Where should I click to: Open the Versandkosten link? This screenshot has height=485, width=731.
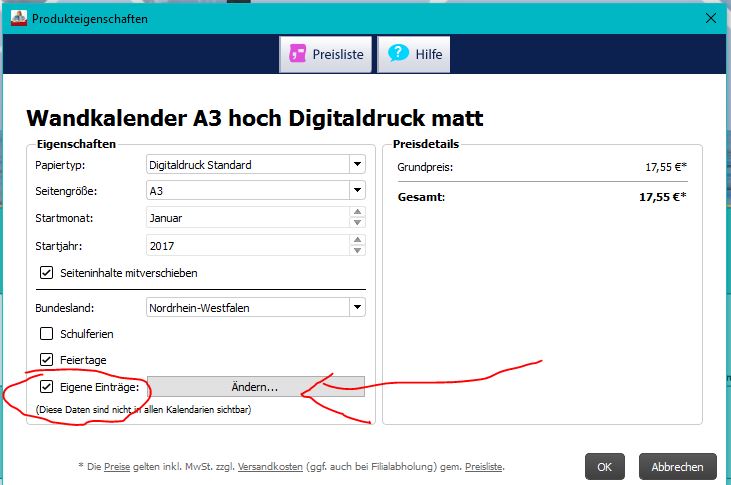tap(270, 467)
